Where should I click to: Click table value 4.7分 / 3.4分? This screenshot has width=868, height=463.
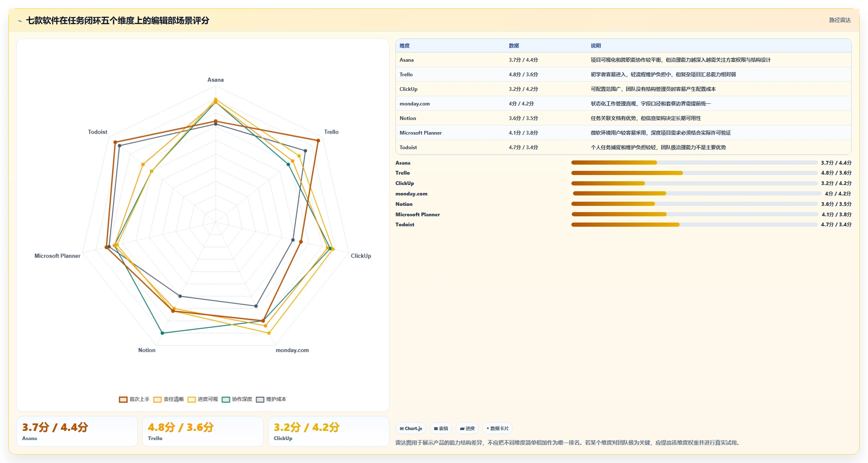(523, 148)
